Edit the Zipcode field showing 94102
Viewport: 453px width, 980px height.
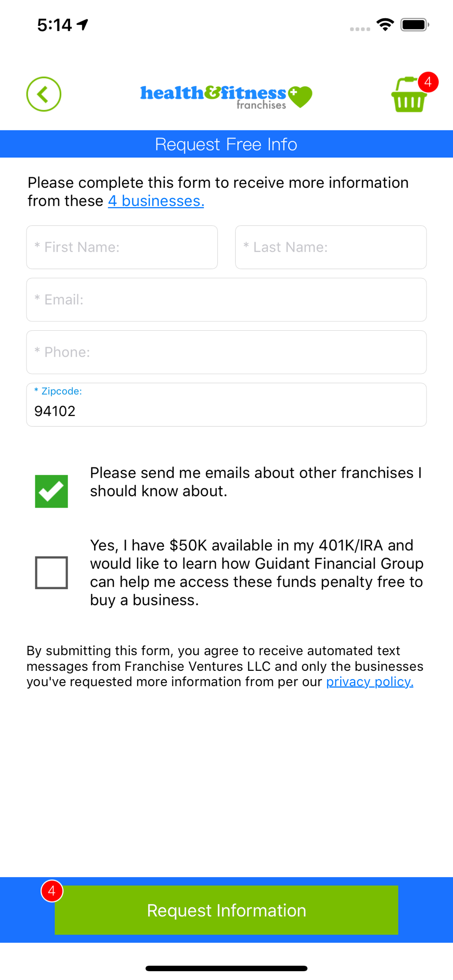click(x=226, y=405)
